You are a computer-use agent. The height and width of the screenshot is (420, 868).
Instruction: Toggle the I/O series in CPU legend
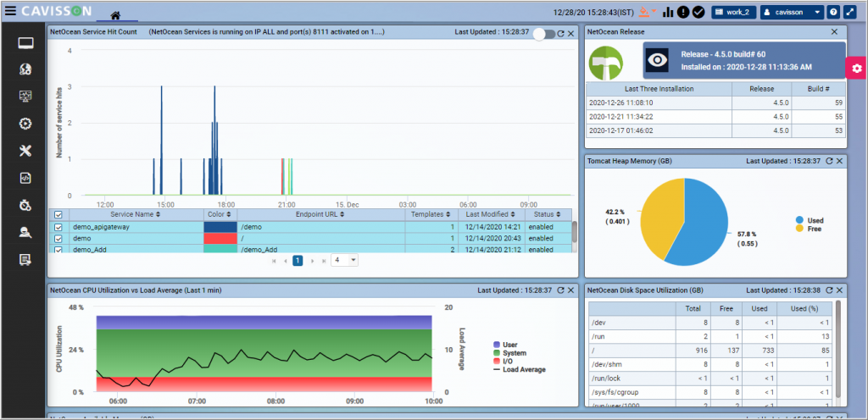tap(504, 361)
